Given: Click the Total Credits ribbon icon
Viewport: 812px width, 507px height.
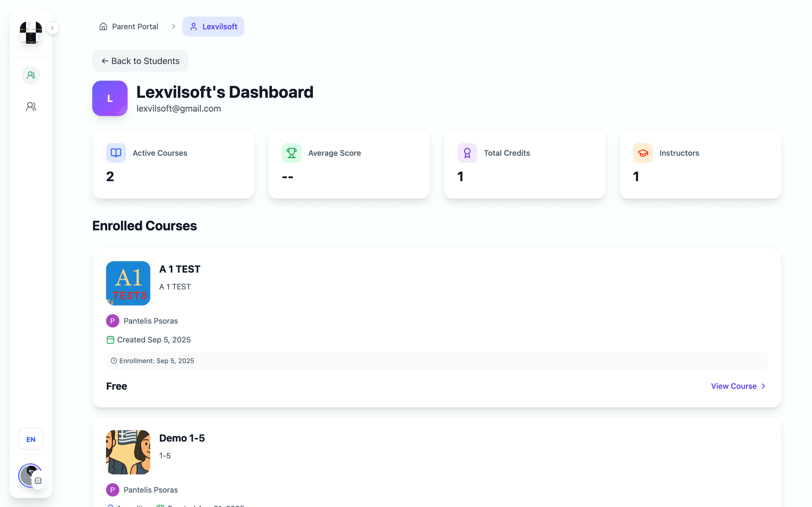Looking at the screenshot, I should click(467, 153).
